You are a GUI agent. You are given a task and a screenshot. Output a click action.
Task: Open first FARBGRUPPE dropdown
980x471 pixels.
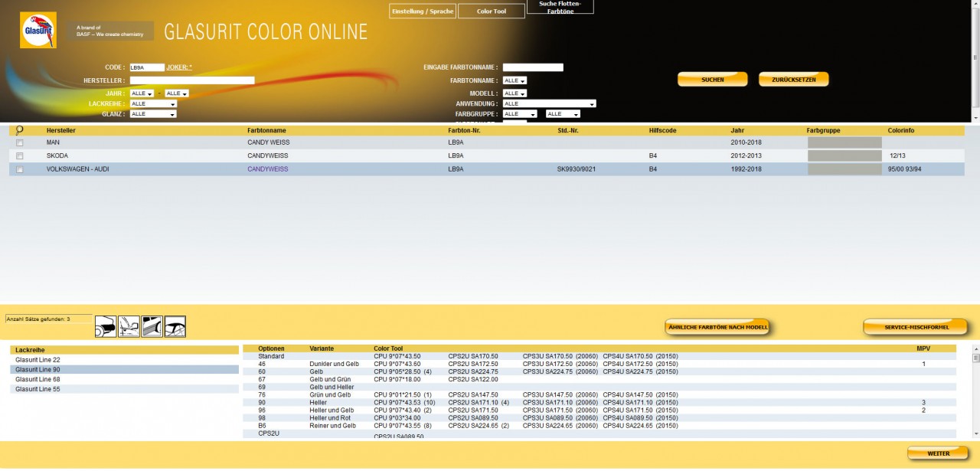[520, 114]
